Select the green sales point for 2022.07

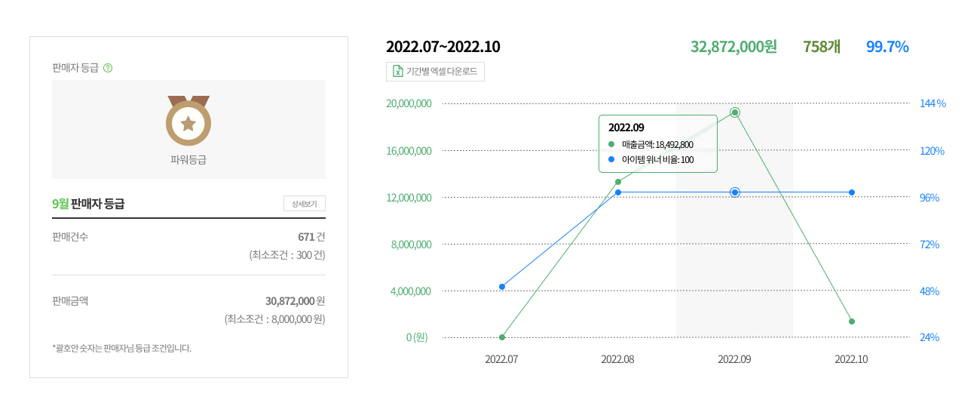502,337
